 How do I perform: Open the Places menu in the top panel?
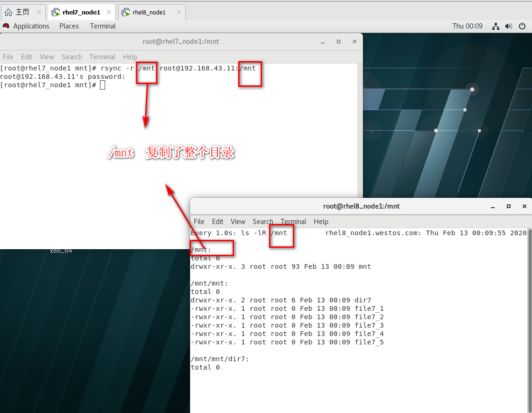[x=69, y=26]
